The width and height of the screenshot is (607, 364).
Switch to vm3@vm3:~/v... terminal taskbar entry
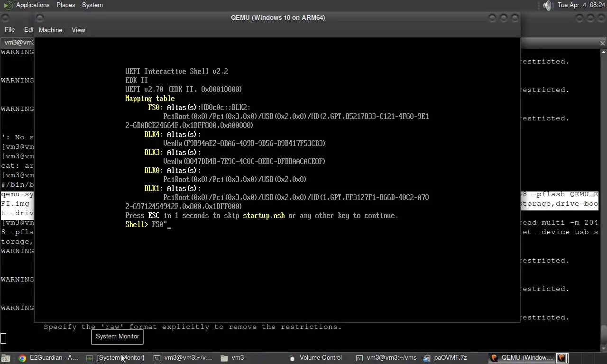coord(183,358)
